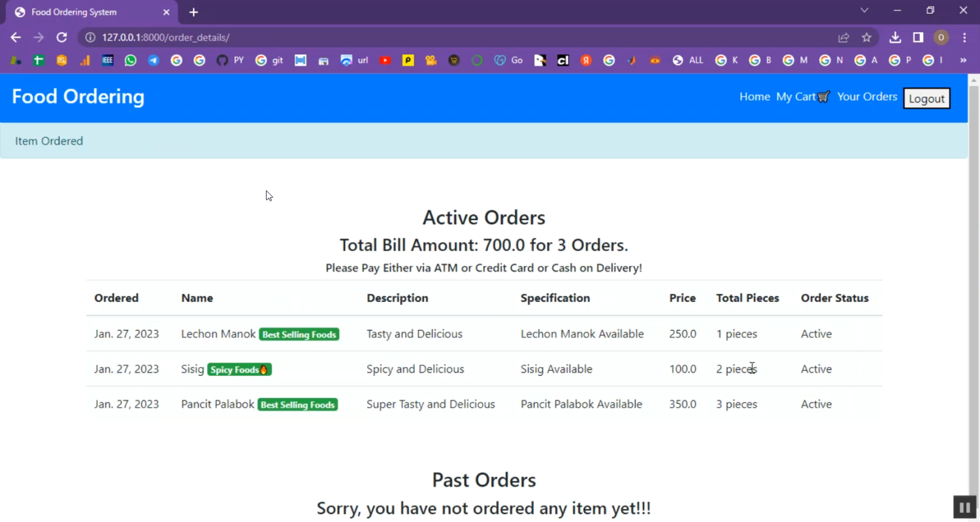
Task: Click the Order Status column header
Action: tap(834, 298)
